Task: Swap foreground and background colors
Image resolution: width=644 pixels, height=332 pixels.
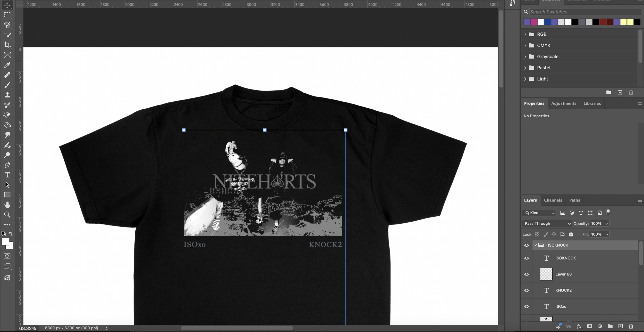Action: [11, 234]
